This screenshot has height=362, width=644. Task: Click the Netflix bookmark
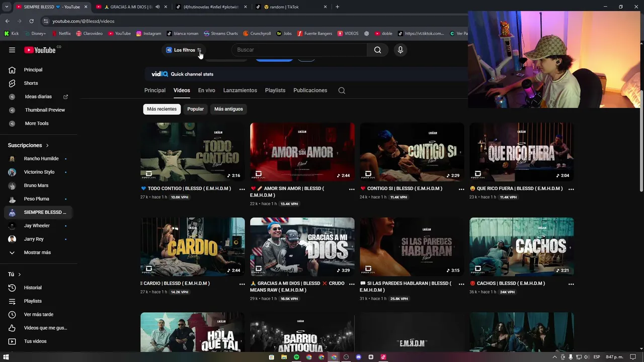pyautogui.click(x=61, y=34)
